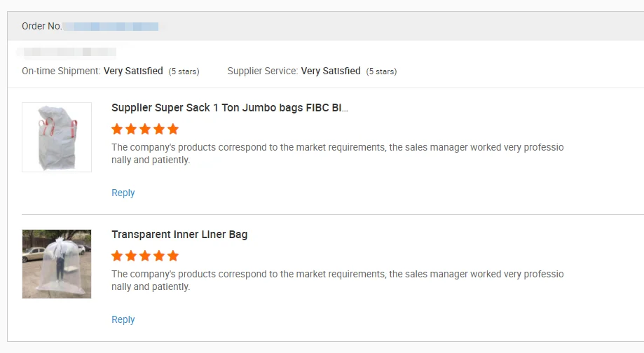Click Supplier Service Very Satisfied rating text
Viewport: 644px width, 353px height.
pos(331,71)
